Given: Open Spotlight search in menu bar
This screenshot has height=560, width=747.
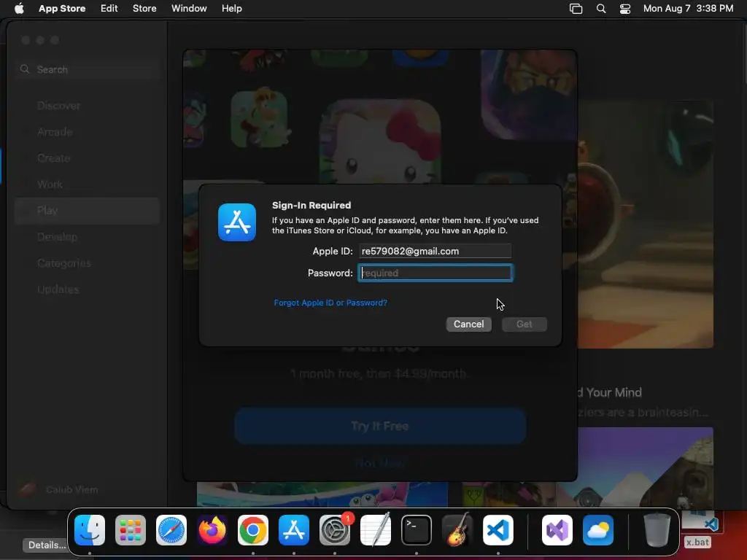Looking at the screenshot, I should pyautogui.click(x=601, y=9).
